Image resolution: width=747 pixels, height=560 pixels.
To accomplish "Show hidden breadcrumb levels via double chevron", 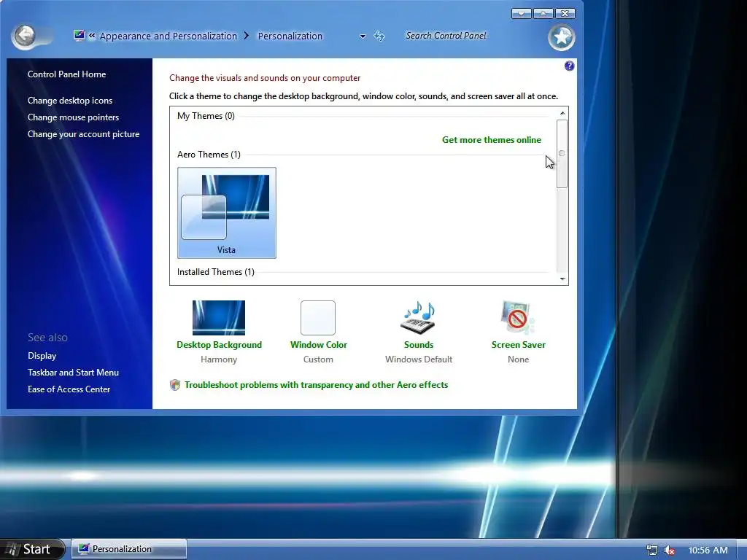I will coord(92,36).
